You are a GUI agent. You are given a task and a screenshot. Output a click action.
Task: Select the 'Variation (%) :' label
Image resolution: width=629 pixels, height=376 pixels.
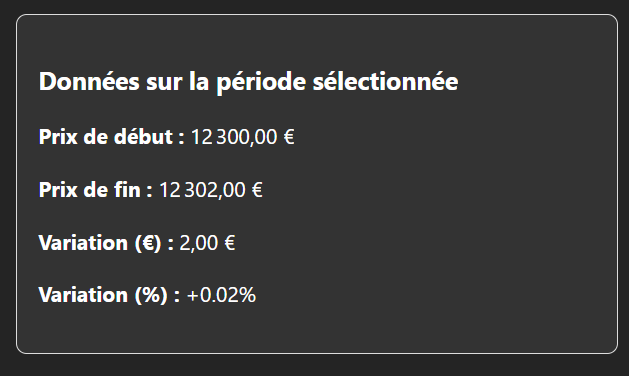110,295
